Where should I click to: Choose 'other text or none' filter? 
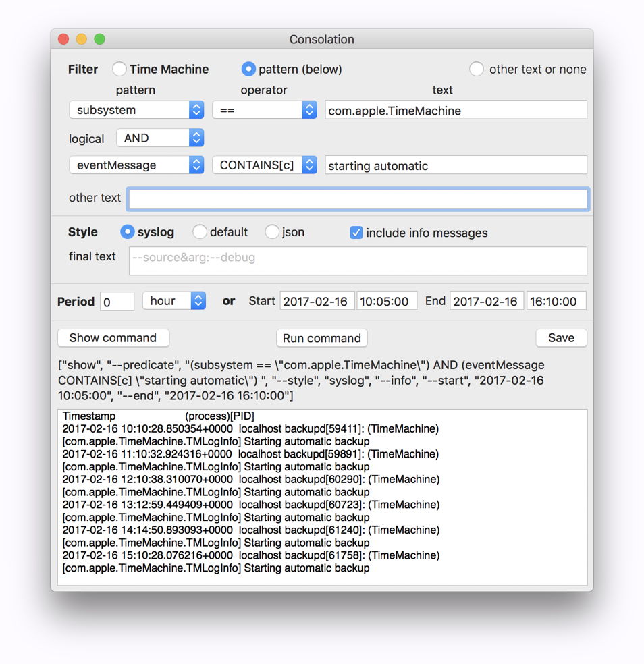pos(477,69)
